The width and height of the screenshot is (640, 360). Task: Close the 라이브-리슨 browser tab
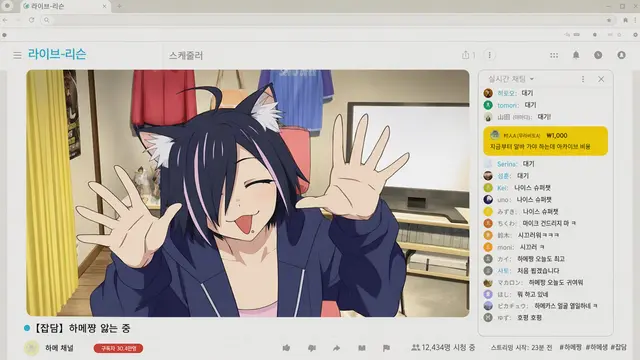coord(104,6)
